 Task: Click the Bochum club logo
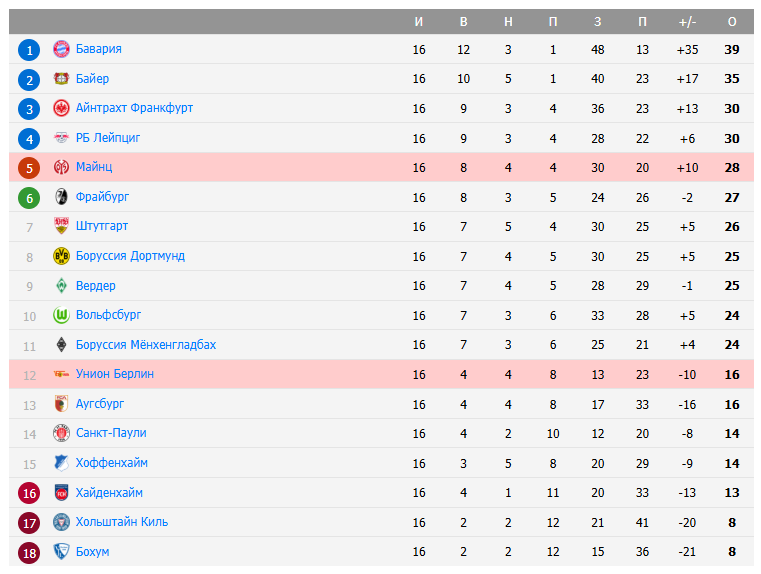tap(61, 552)
